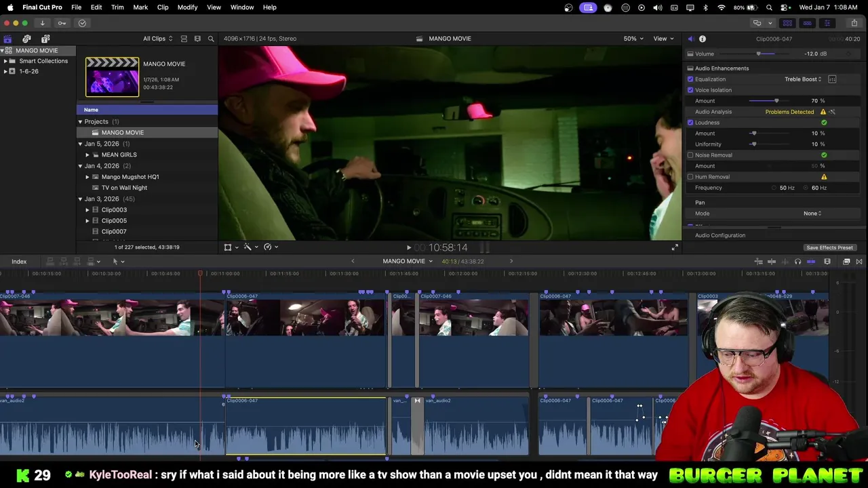Open the Trim menu
The width and height of the screenshot is (868, 488).
[x=117, y=7]
